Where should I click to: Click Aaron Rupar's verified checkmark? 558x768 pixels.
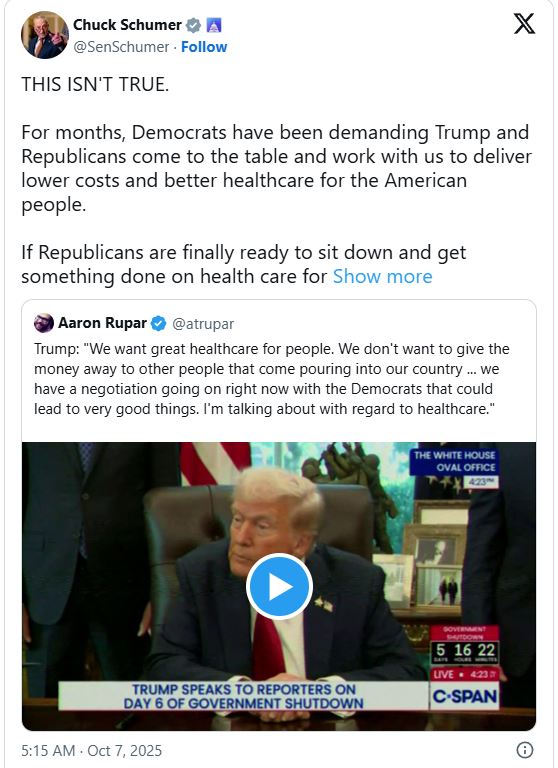click(x=158, y=323)
